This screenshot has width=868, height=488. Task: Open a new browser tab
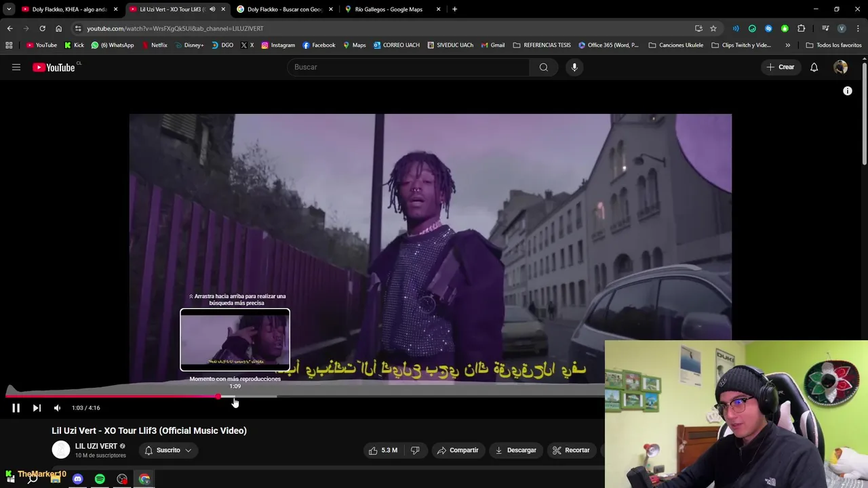454,9
